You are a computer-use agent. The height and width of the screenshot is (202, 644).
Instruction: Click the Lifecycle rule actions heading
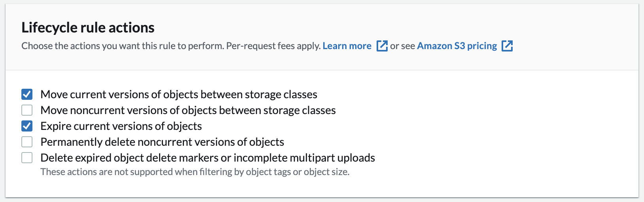88,27
